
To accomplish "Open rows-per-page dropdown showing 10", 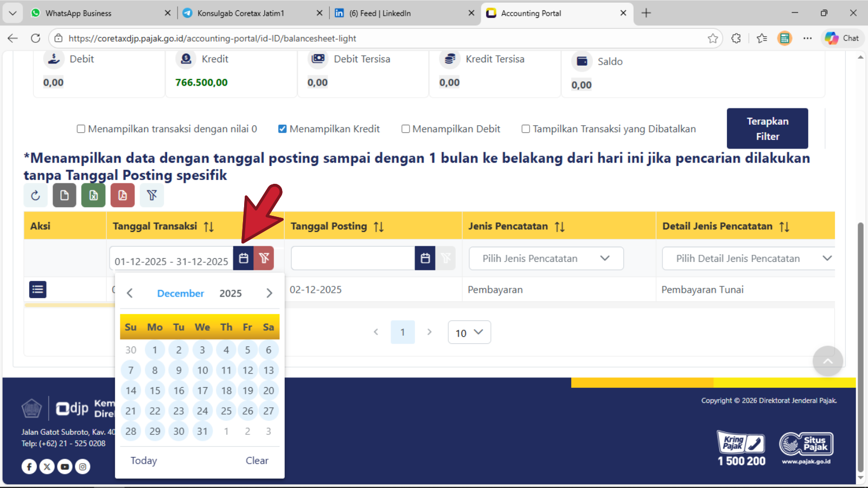I will click(469, 332).
